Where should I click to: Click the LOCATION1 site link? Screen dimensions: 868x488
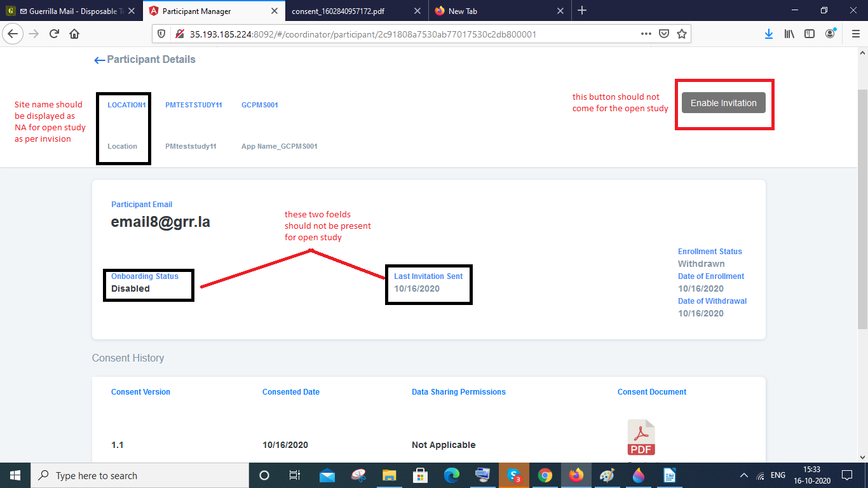[127, 105]
